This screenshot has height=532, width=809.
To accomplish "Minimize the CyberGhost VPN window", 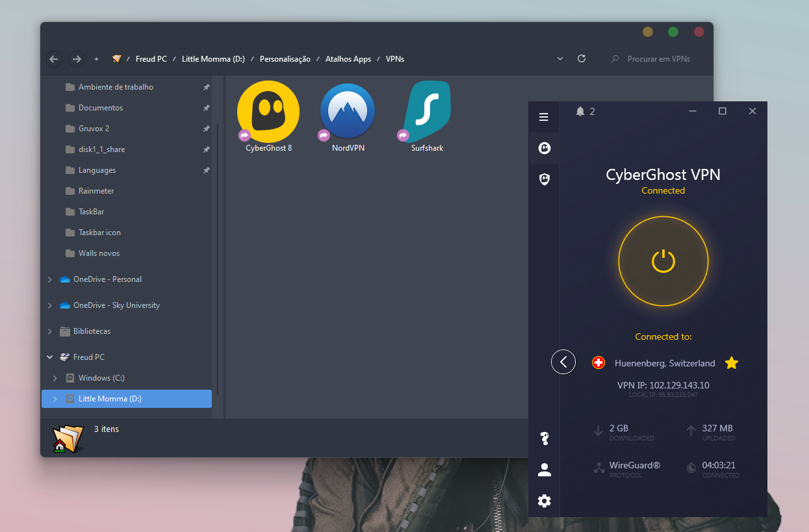I will 693,111.
